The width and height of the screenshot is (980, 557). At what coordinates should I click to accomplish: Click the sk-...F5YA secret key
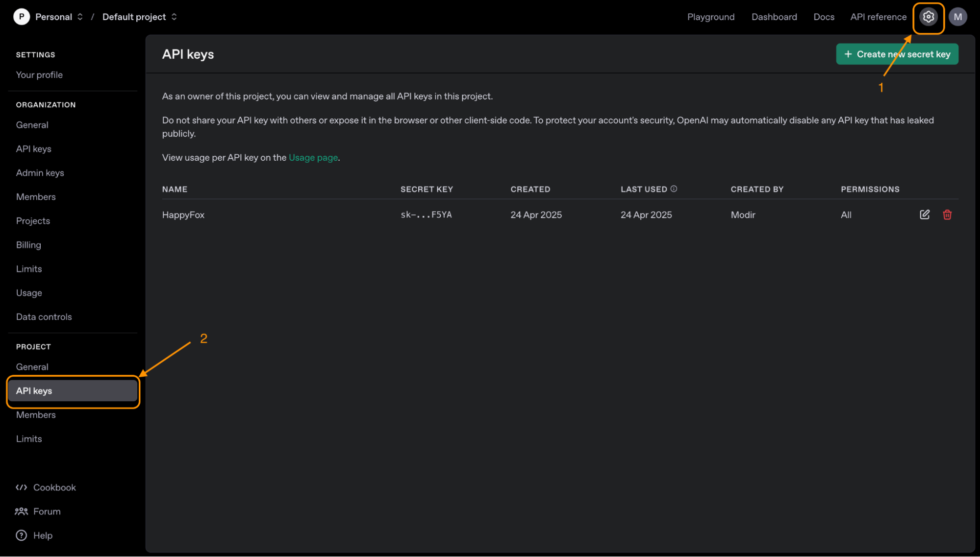[x=426, y=215]
